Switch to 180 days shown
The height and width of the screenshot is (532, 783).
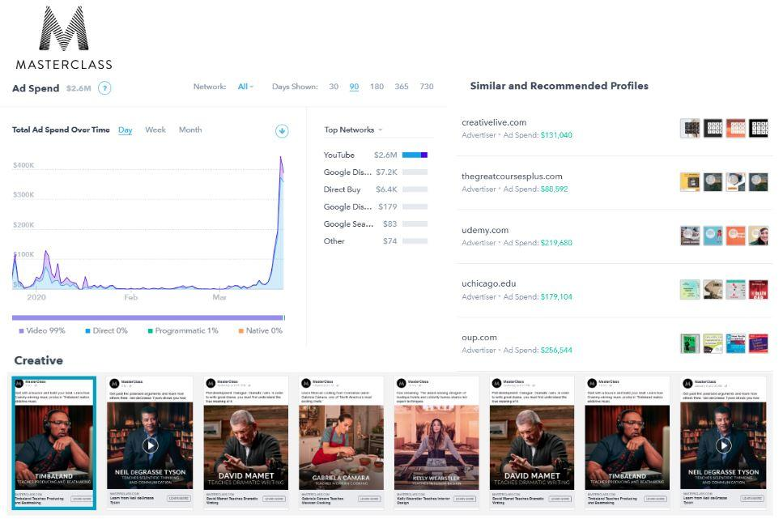click(x=377, y=87)
